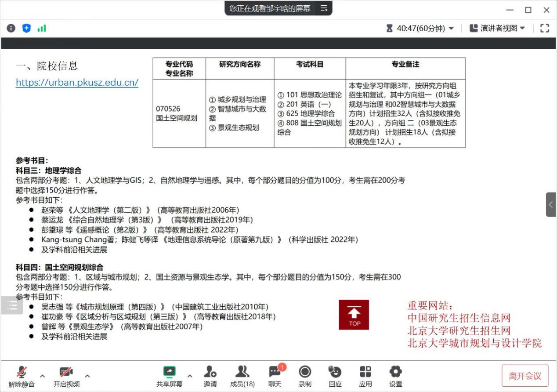
Task: Expand video options arrow beside 开启视频
Action: tap(87, 376)
